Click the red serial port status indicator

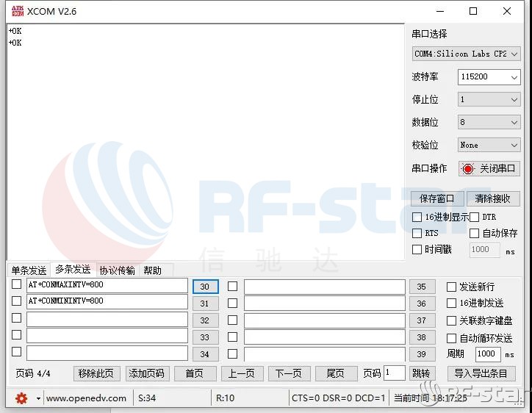click(x=468, y=169)
